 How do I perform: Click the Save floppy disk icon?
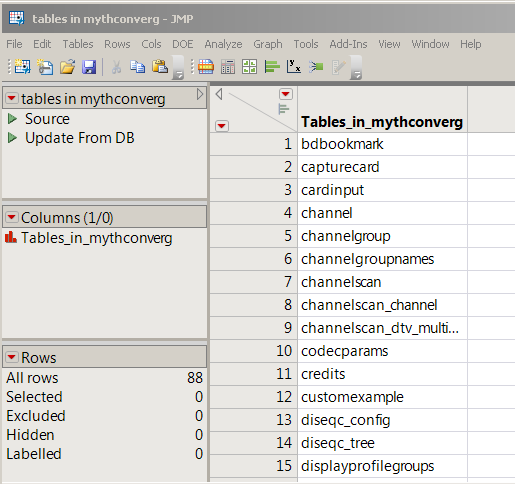click(x=89, y=67)
